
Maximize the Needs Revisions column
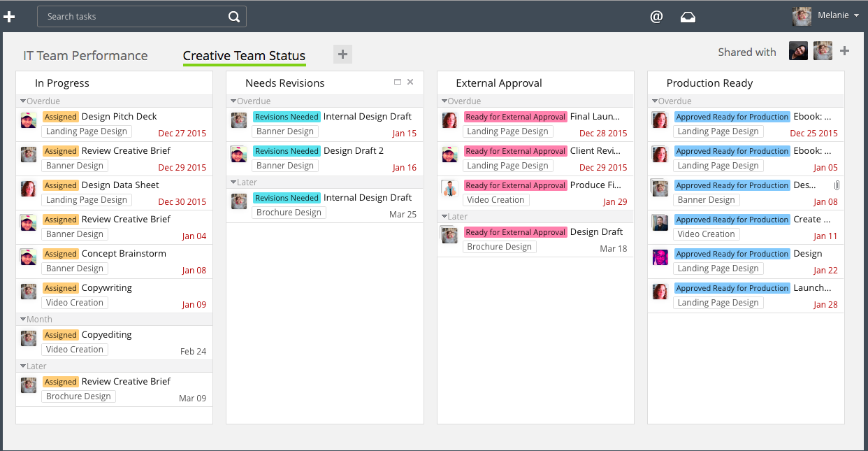(398, 82)
